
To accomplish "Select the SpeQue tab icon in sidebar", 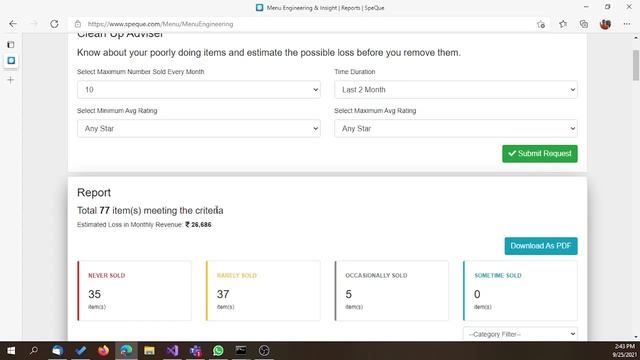I will [11, 60].
